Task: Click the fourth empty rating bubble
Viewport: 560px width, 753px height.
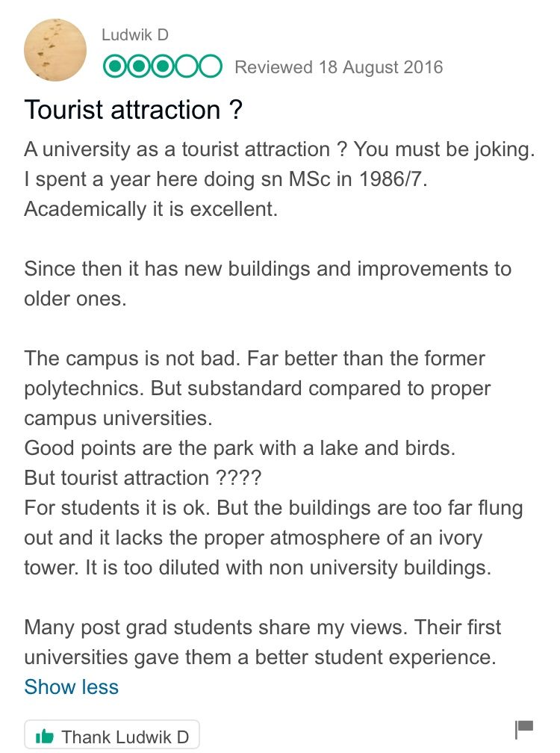Action: tap(186, 66)
